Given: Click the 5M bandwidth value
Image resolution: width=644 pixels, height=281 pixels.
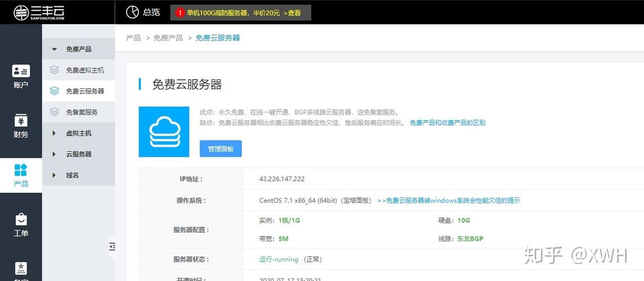Looking at the screenshot, I should click(283, 238).
